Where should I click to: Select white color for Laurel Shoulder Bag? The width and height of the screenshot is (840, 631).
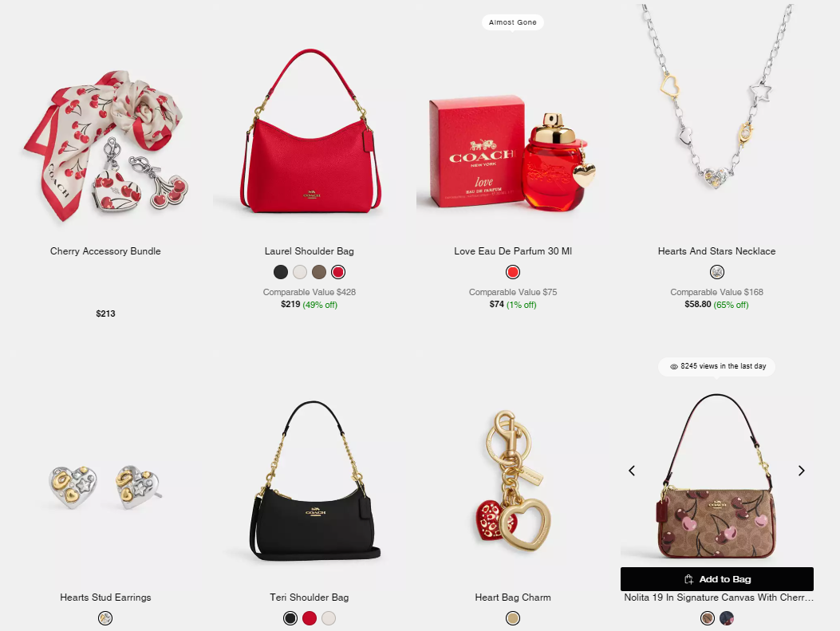pyautogui.click(x=300, y=272)
